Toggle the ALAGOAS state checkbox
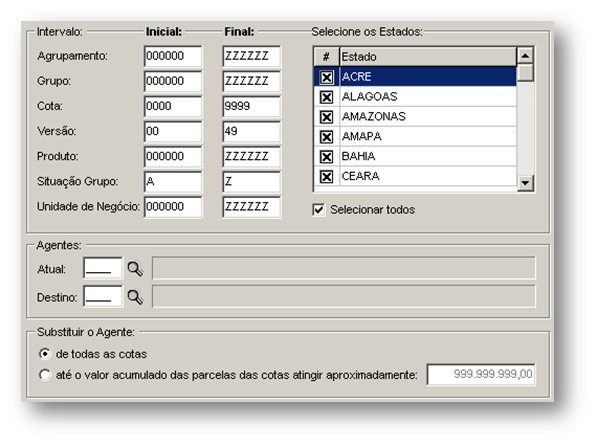596x444 pixels. click(326, 97)
